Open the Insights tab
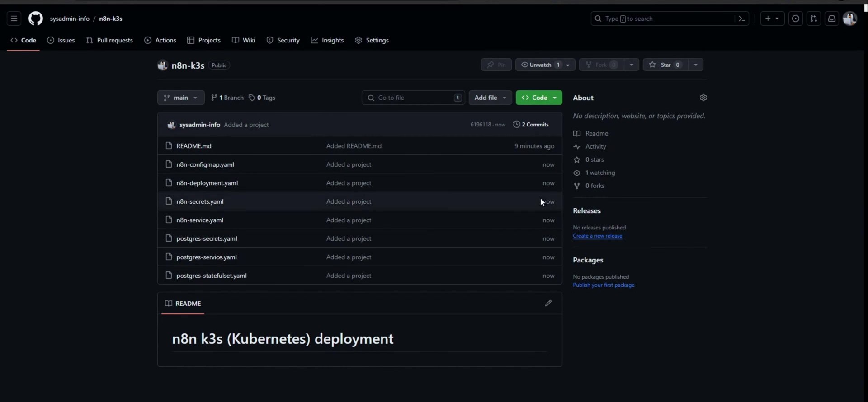 pos(327,40)
